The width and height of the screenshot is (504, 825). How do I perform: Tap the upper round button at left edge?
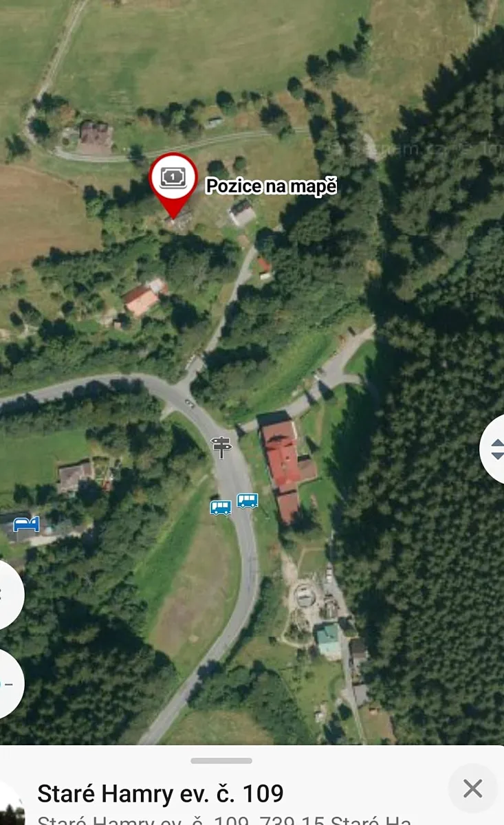pyautogui.click(x=8, y=595)
